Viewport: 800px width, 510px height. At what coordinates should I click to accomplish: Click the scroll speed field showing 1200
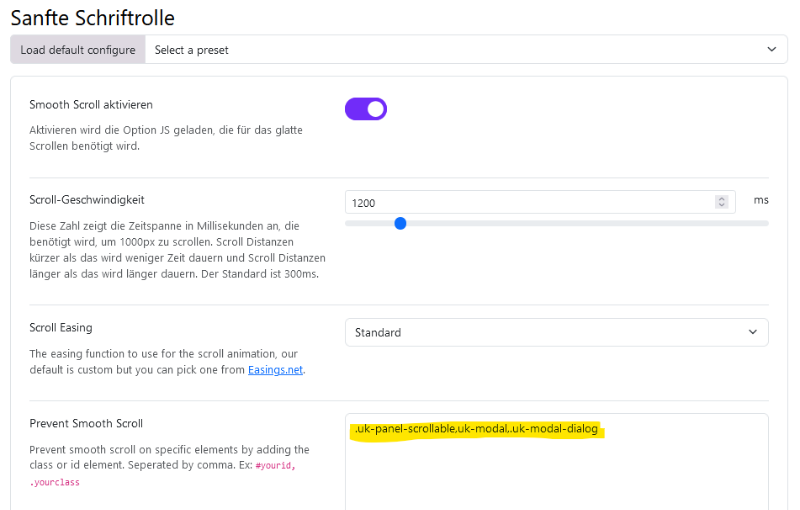click(x=540, y=202)
